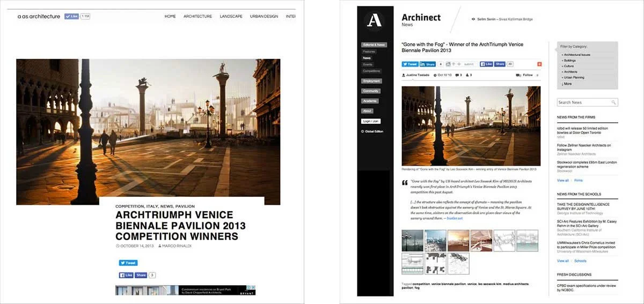Select Competitions in Archinect sidebar

[371, 71]
